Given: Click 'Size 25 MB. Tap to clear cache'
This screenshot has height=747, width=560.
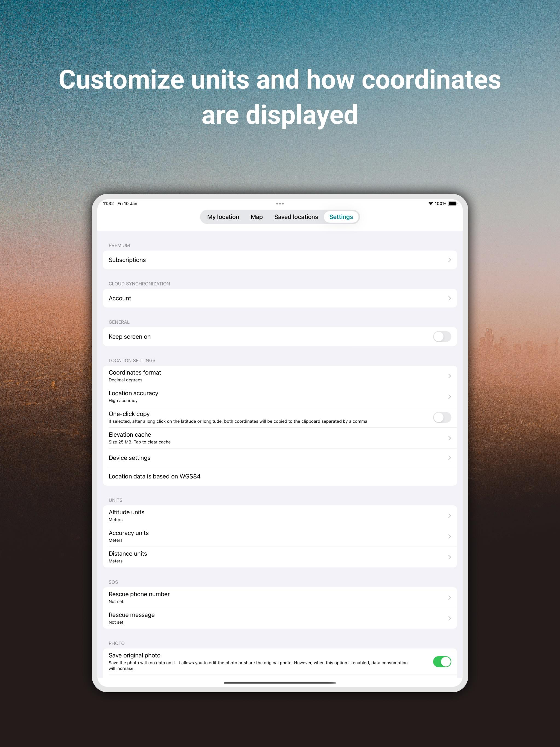Looking at the screenshot, I should click(x=139, y=442).
